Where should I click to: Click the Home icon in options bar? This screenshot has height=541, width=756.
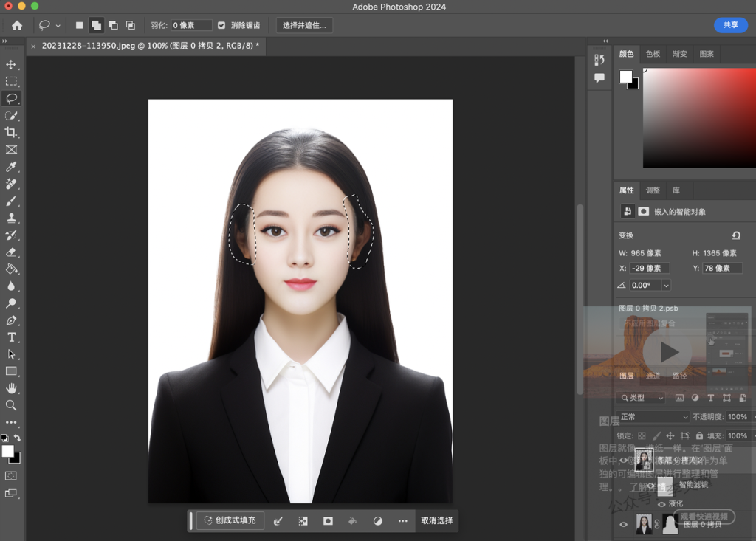(x=17, y=25)
